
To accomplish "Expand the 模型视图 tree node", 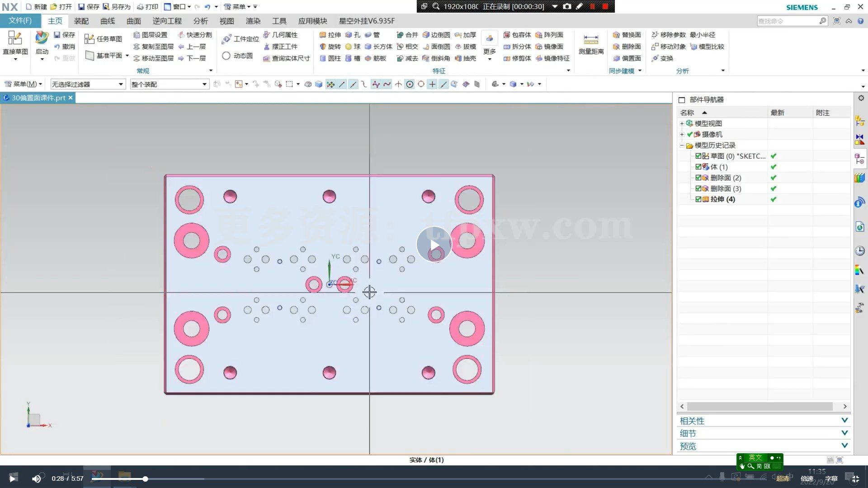I will (682, 123).
